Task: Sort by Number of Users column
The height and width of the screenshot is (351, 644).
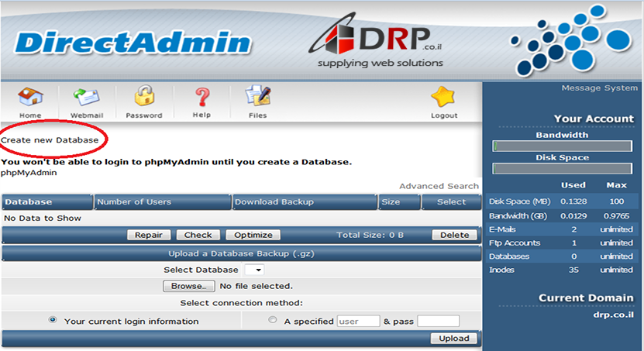Action: 134,202
